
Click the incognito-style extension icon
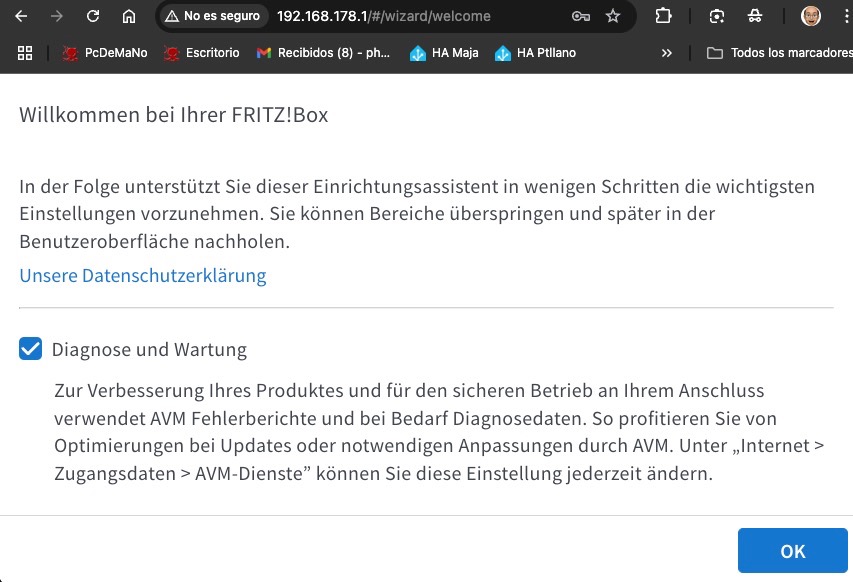[x=755, y=16]
